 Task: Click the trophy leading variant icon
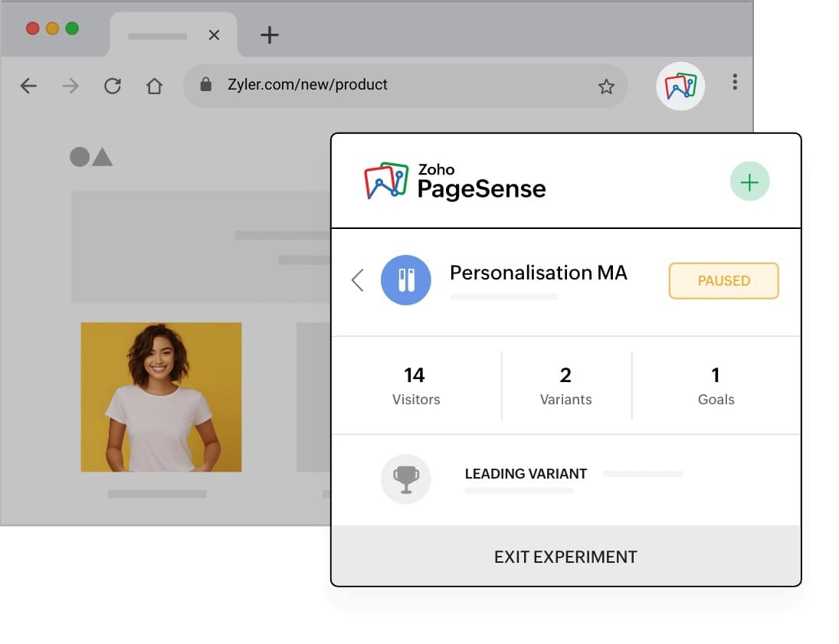[x=405, y=479]
